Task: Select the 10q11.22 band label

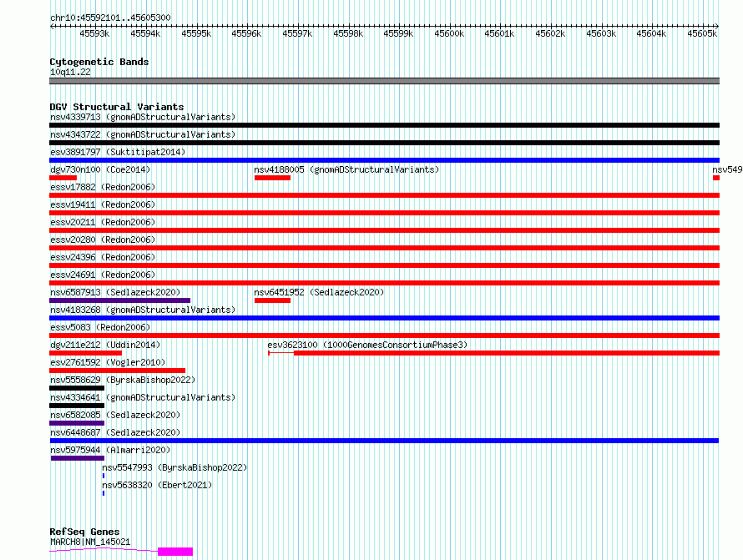Action: [x=70, y=72]
